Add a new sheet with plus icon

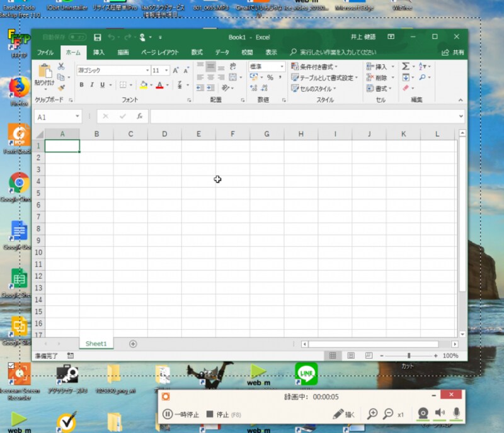133,344
